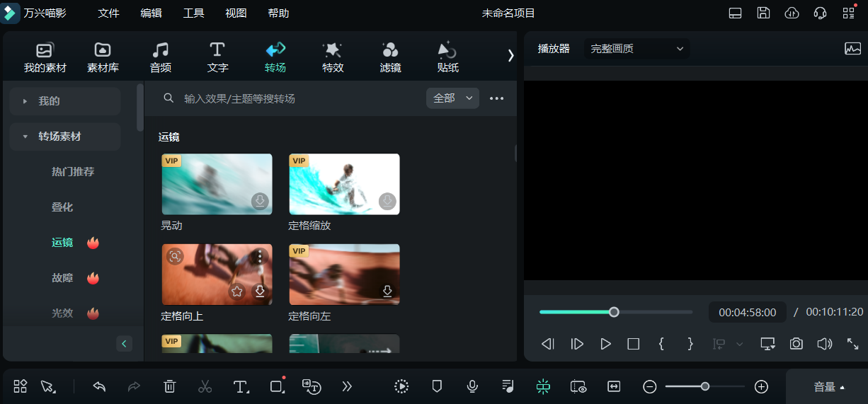Enter fullscreen preview with the expand arrows
Screen dimensions: 868x404
point(852,344)
